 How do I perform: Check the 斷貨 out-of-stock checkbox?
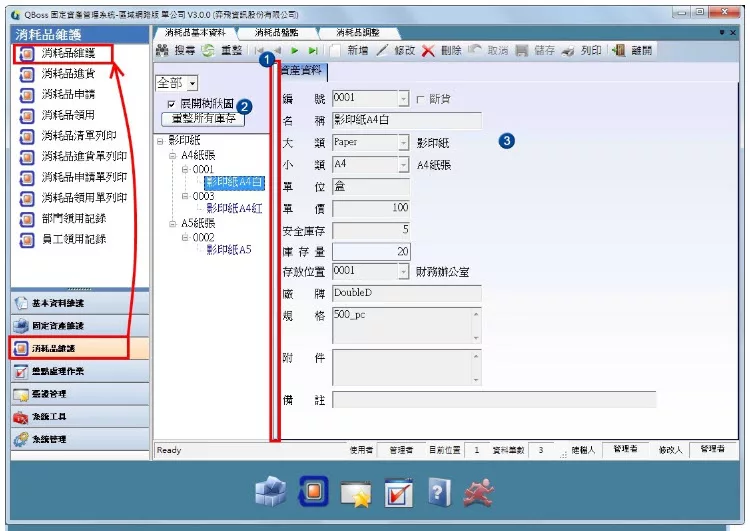(x=420, y=99)
